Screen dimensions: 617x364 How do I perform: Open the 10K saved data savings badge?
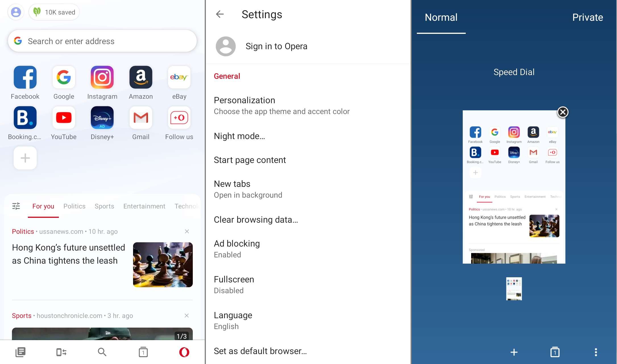[54, 12]
